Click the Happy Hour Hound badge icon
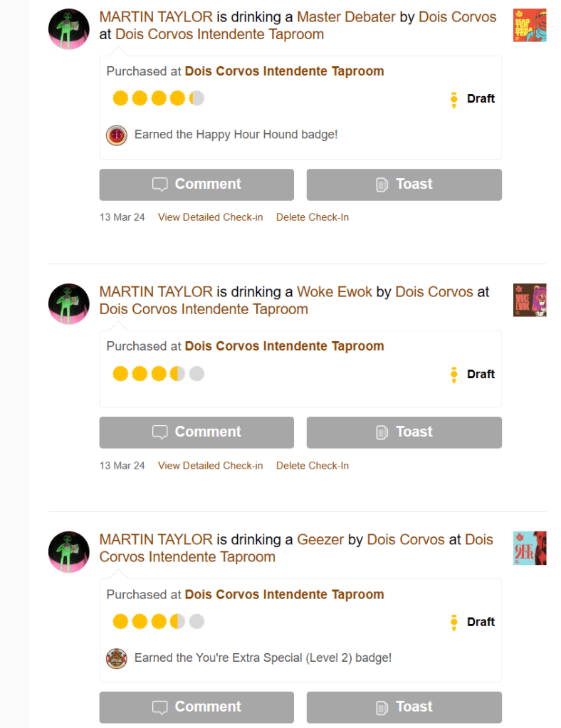 [x=116, y=135]
